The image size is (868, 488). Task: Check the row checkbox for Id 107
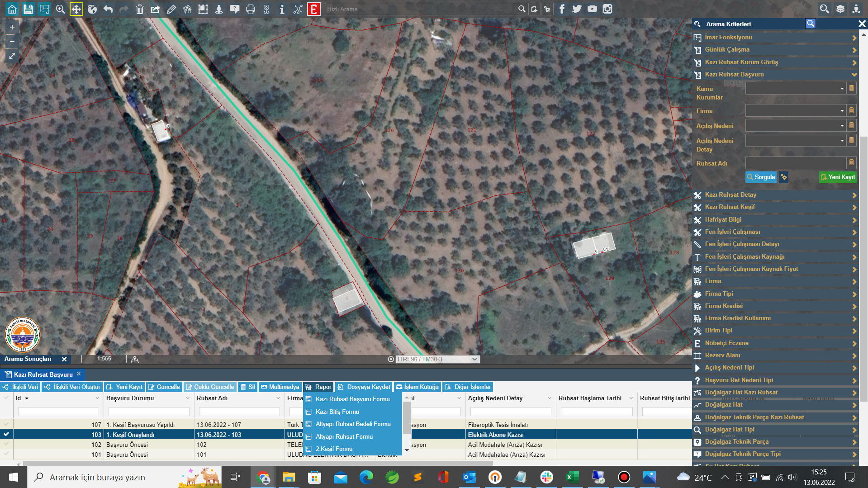click(x=6, y=424)
